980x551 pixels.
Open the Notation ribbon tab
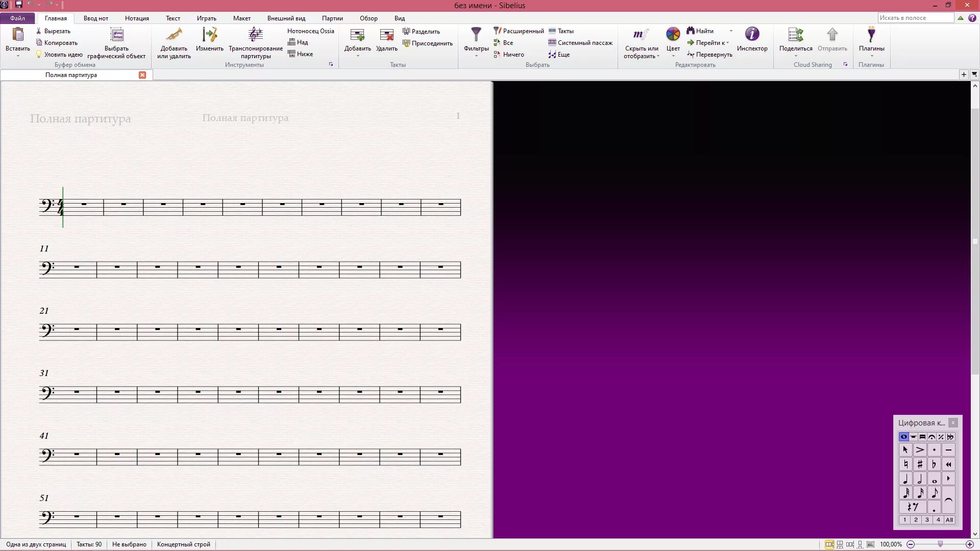[x=137, y=18]
